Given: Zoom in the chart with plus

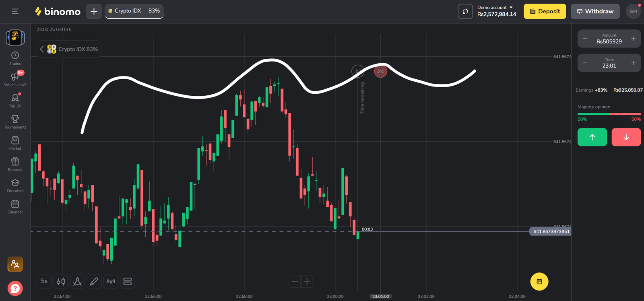Looking at the screenshot, I should 307,282.
